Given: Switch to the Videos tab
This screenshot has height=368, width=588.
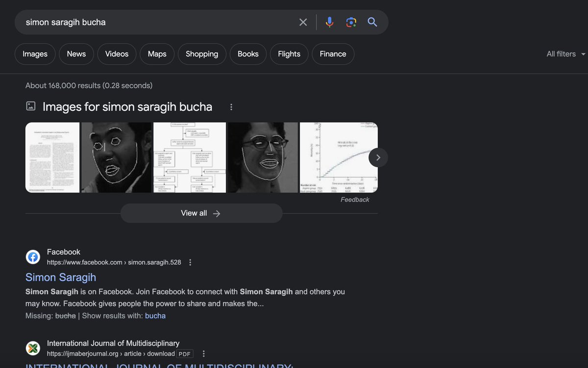Looking at the screenshot, I should [x=117, y=54].
